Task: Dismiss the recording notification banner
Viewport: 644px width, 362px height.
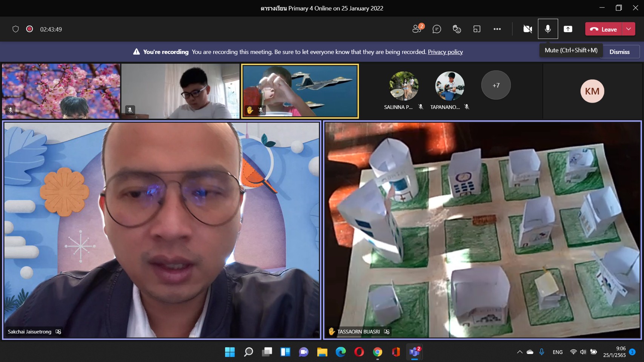Action: pyautogui.click(x=619, y=52)
